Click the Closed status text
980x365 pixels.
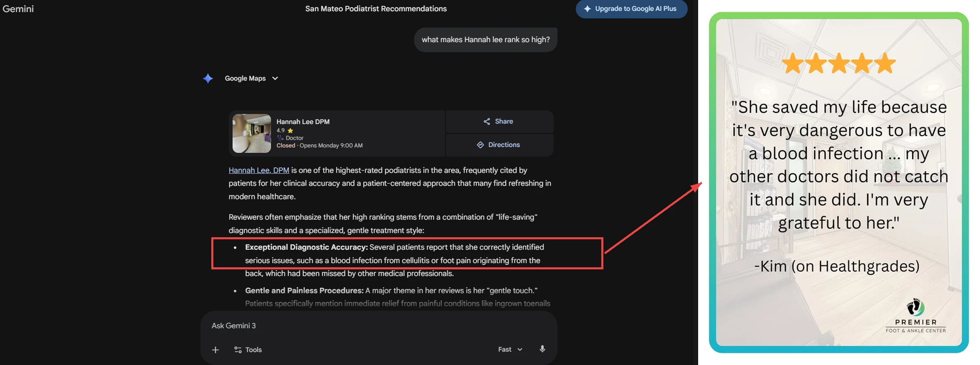286,145
